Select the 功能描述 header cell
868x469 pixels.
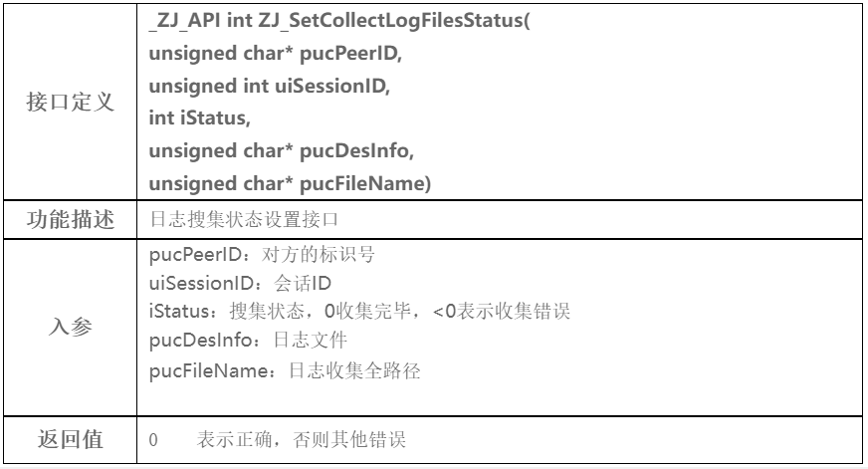(x=71, y=220)
